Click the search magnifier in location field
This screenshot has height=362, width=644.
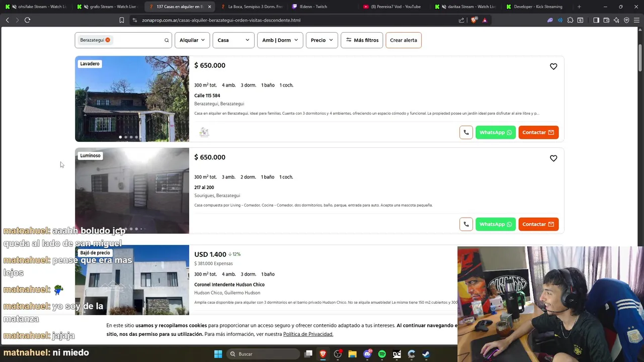(x=167, y=40)
